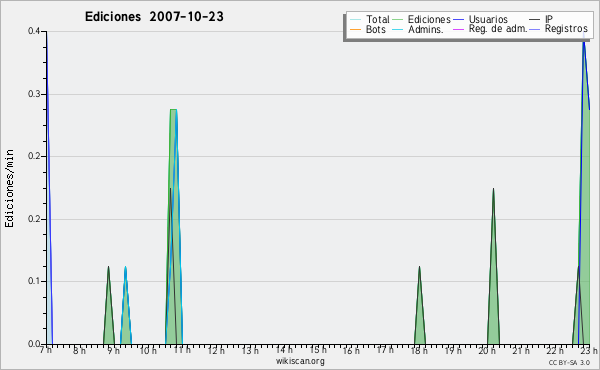Click the 10 h x-axis label
Image resolution: width=600 pixels, height=370 pixels.
(x=148, y=350)
